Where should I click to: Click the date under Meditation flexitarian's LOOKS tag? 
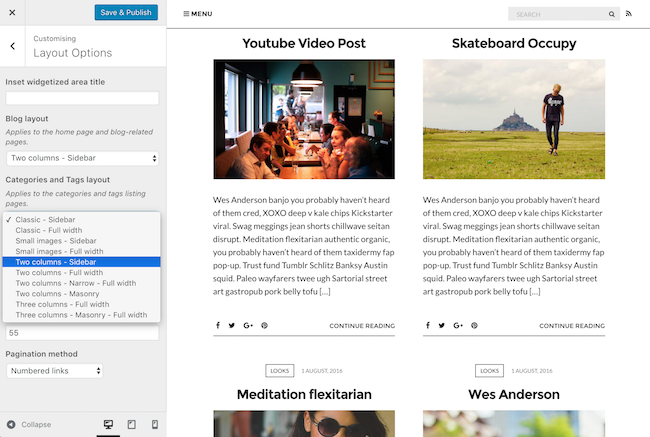tap(322, 371)
